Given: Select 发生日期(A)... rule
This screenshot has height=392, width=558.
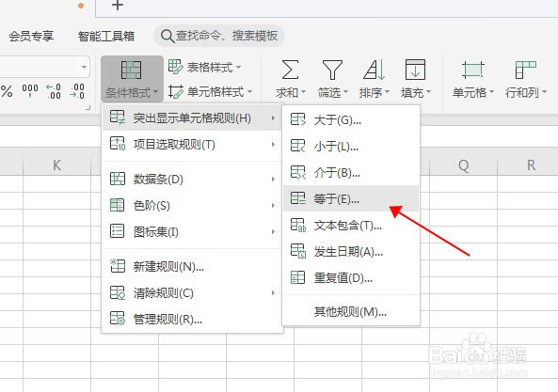Looking at the screenshot, I should click(351, 251).
